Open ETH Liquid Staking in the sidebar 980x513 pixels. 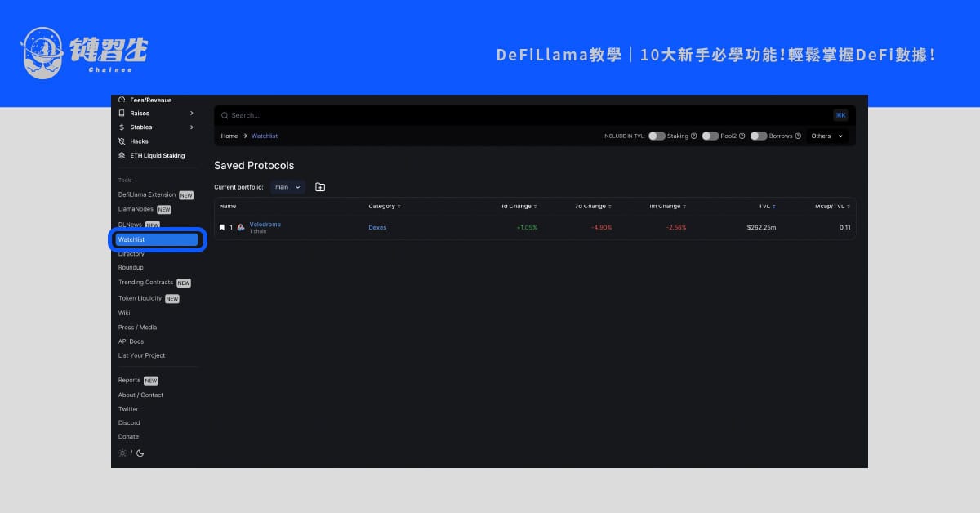click(158, 155)
